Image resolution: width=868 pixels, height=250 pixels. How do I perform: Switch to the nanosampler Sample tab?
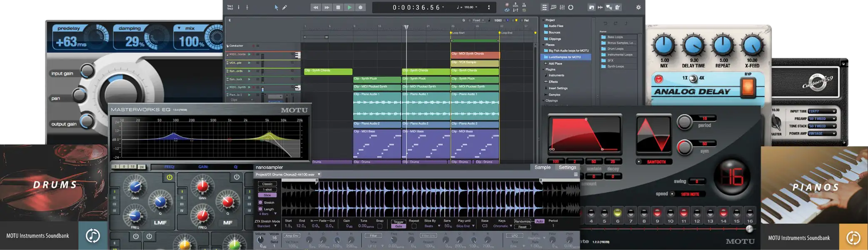(542, 167)
